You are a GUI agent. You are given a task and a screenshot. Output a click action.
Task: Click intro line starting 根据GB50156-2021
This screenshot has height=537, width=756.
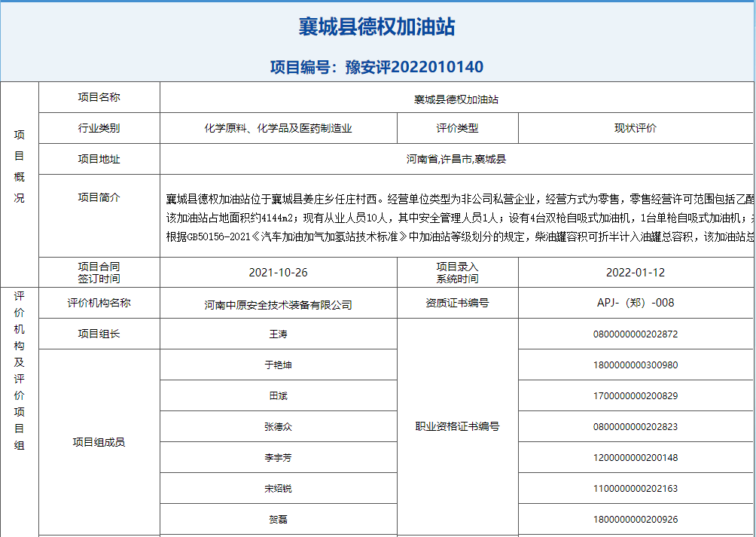[x=460, y=237]
